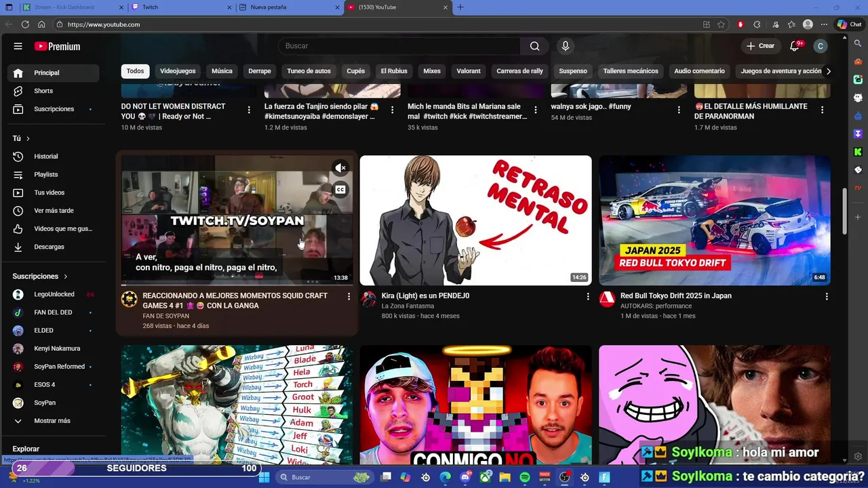Open Red Bull Tokyo Drift video title
Screen dimensions: 868x488
point(675,296)
